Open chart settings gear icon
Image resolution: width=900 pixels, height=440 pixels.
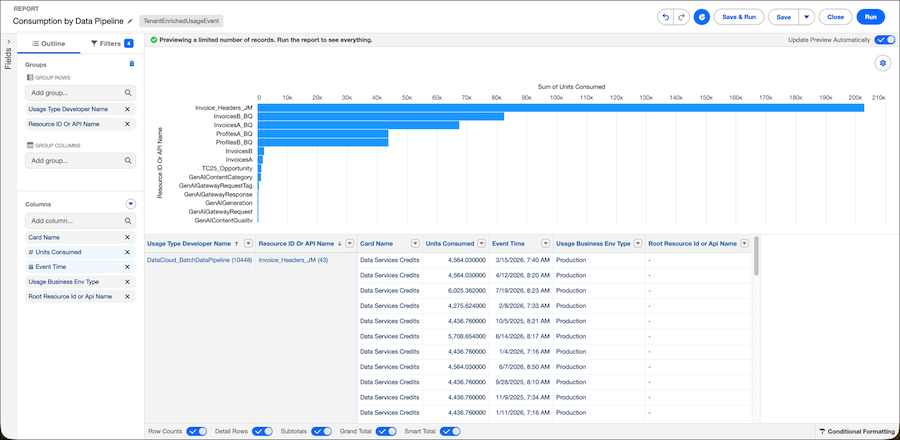point(883,63)
